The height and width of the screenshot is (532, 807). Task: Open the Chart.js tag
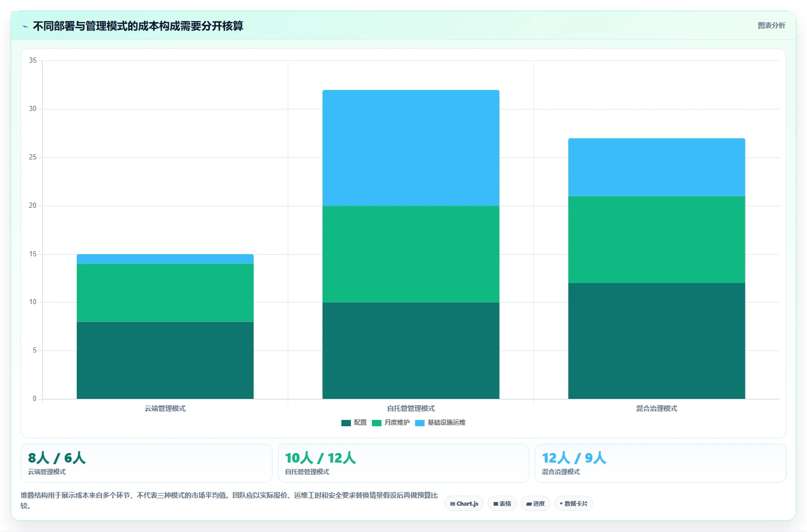464,504
